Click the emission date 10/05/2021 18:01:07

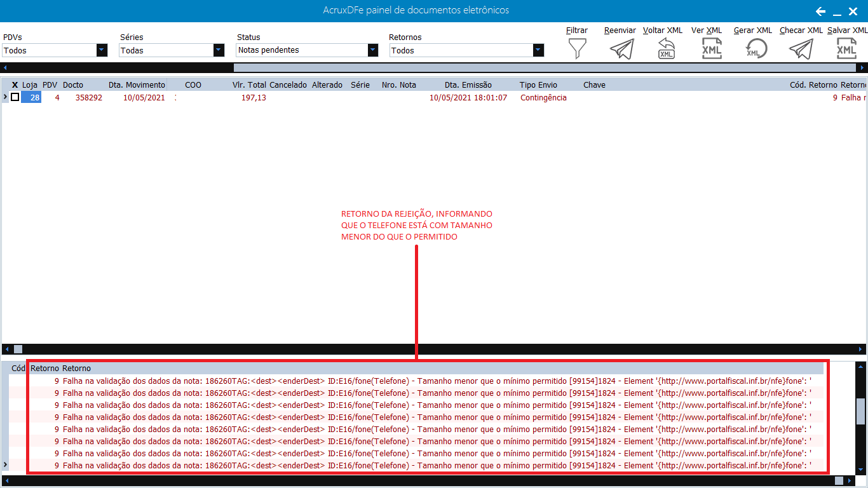point(468,98)
